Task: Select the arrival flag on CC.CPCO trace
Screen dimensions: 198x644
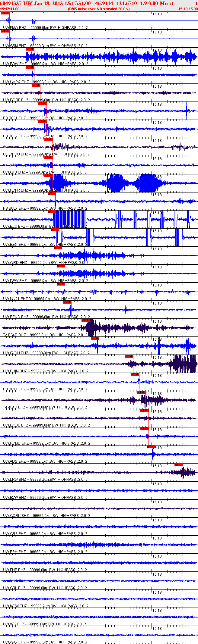Action: pyautogui.click(x=49, y=139)
